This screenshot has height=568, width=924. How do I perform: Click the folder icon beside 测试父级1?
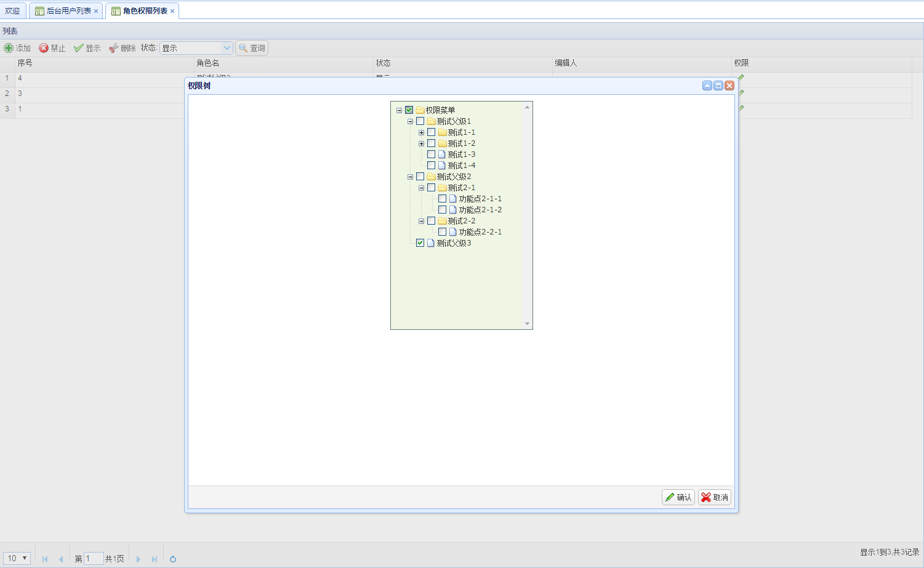click(432, 121)
